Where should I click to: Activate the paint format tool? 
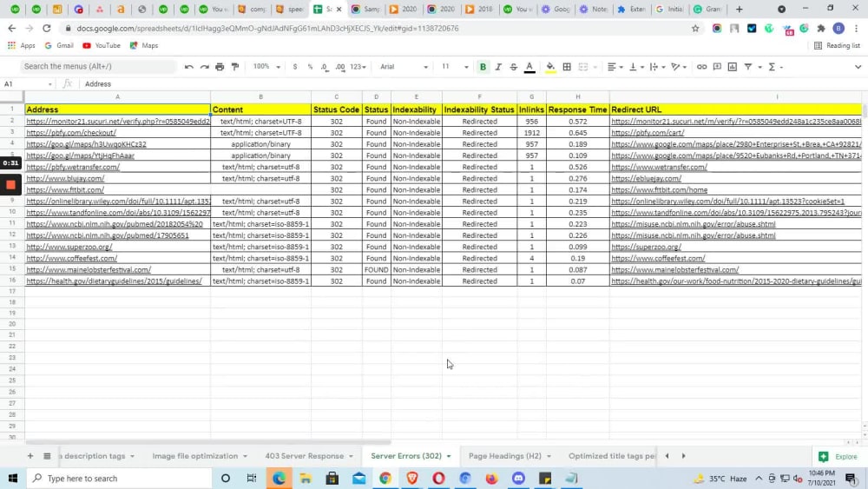(235, 67)
